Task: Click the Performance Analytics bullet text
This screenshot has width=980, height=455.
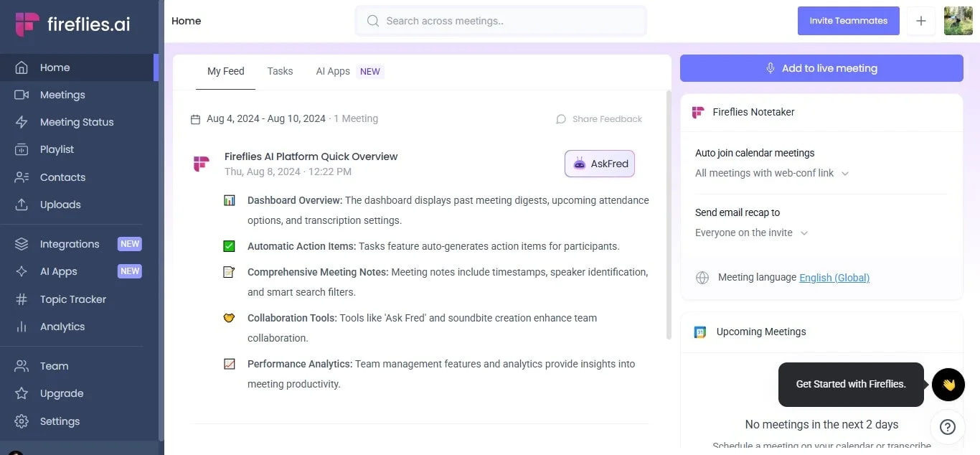Action: click(x=441, y=374)
